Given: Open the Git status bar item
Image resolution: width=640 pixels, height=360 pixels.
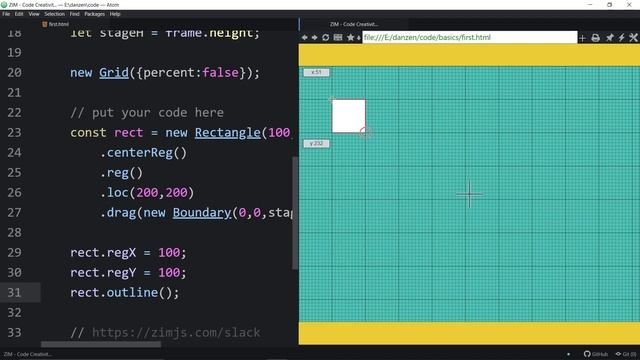Looking at the screenshot, I should 626,354.
